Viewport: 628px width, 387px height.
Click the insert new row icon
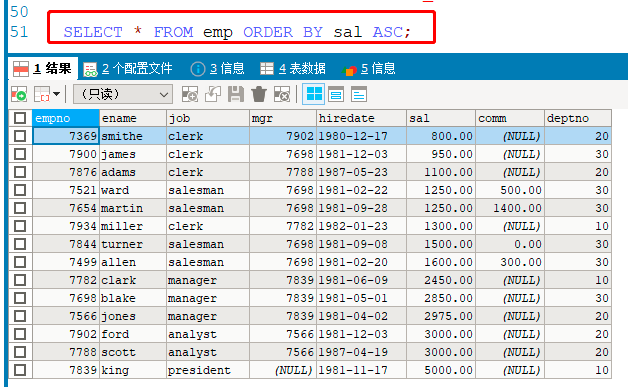coord(190,95)
